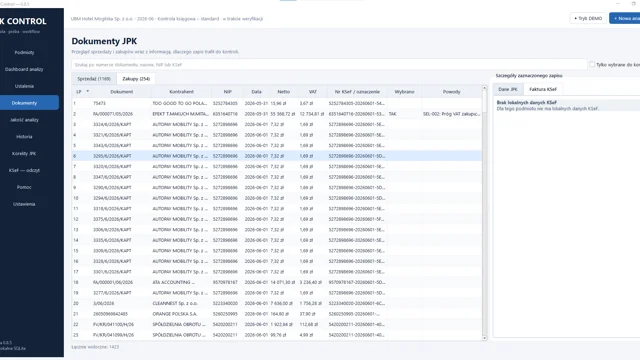
Task: Open Jakość analizy page
Action: pos(24,120)
